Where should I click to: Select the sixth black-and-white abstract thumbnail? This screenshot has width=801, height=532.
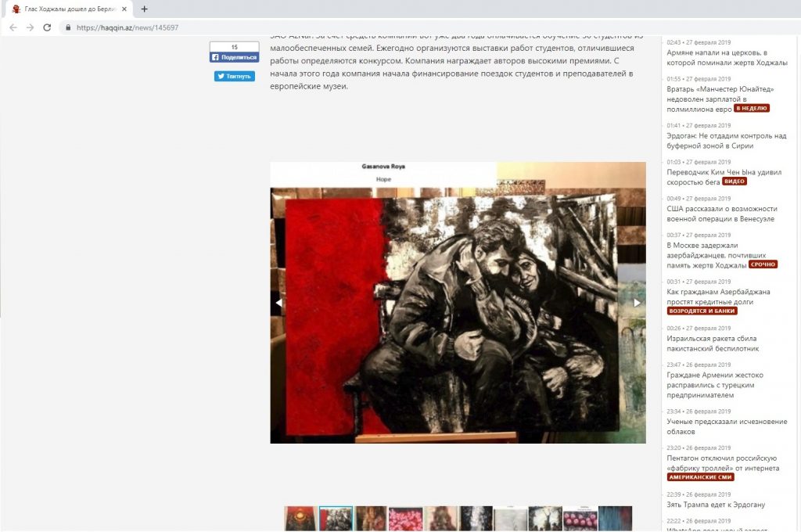(476, 519)
